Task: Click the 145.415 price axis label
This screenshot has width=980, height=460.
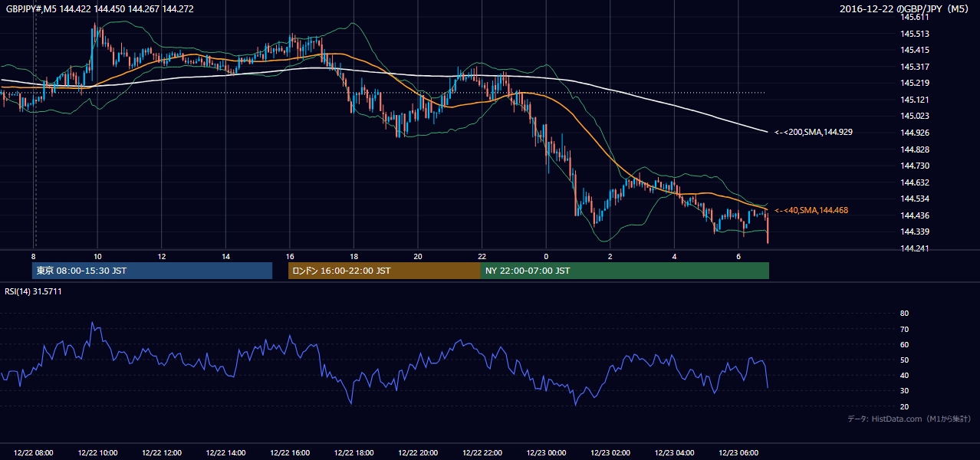Action: pos(915,50)
